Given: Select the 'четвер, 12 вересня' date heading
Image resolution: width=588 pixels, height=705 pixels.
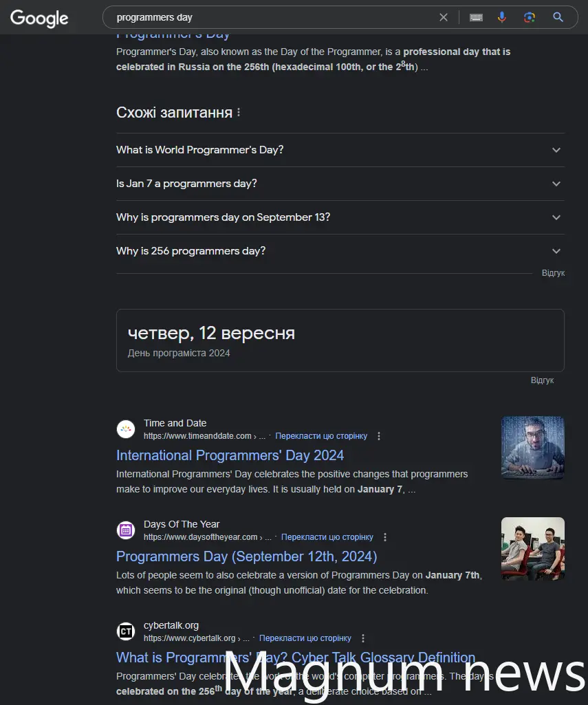Looking at the screenshot, I should 211,333.
